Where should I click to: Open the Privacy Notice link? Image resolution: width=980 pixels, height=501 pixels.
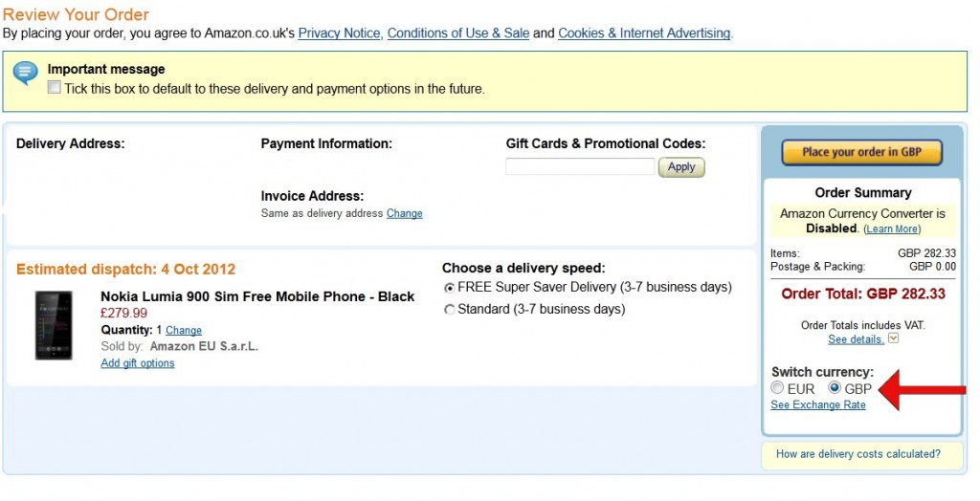(x=339, y=33)
